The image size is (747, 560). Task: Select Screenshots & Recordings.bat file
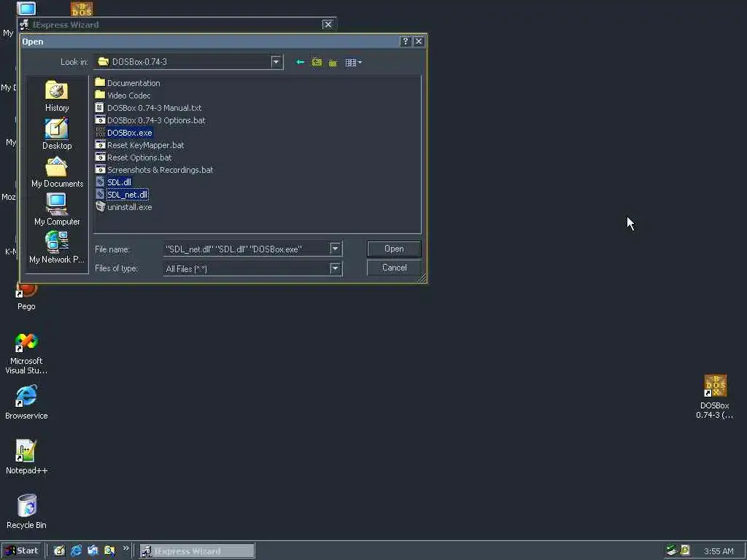click(155, 169)
